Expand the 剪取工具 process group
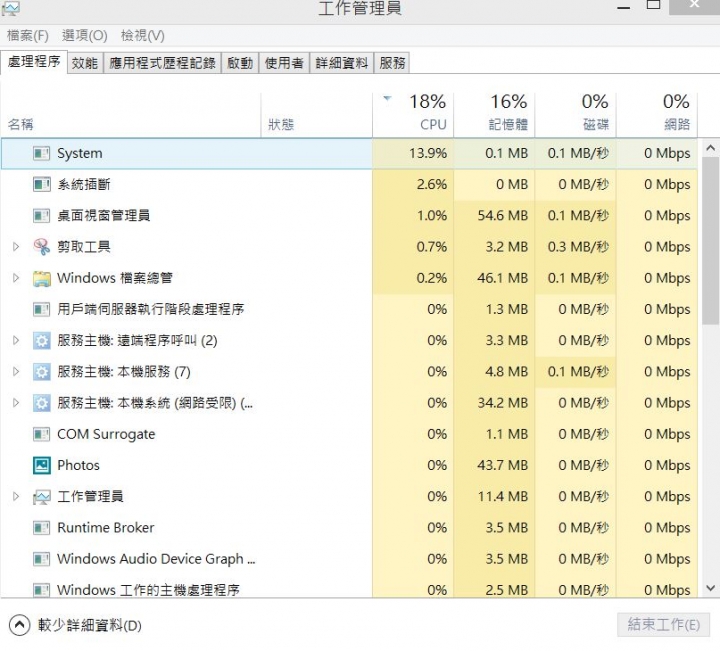This screenshot has height=651, width=720. point(16,247)
